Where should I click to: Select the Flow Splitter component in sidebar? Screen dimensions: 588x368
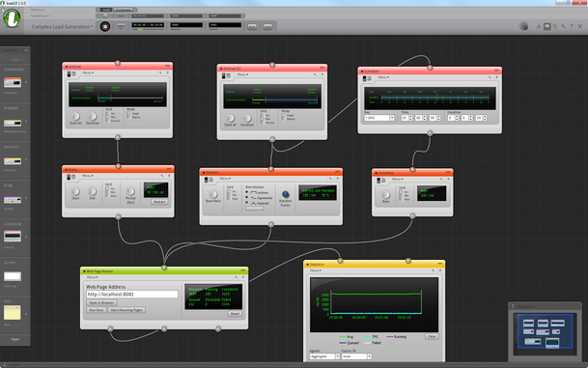point(13,200)
